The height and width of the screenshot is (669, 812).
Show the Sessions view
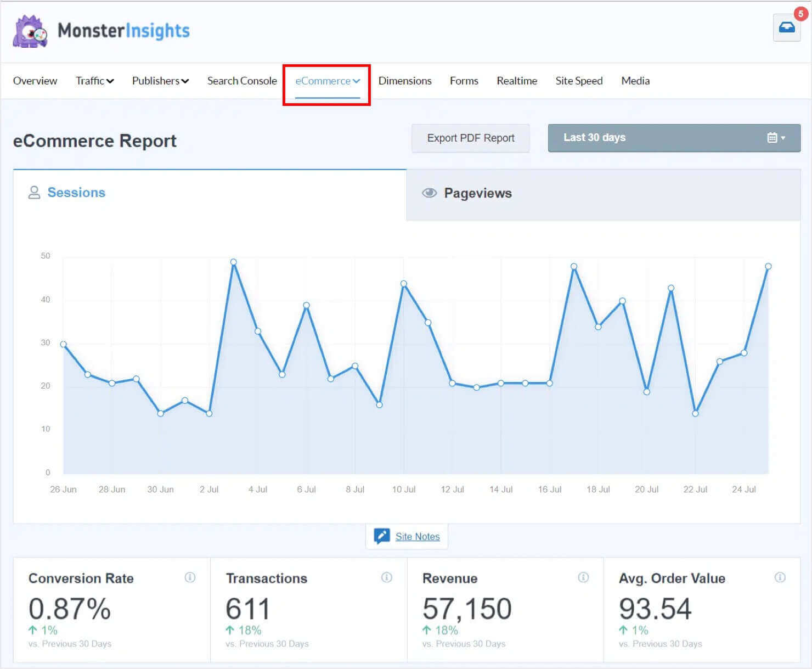[76, 193]
